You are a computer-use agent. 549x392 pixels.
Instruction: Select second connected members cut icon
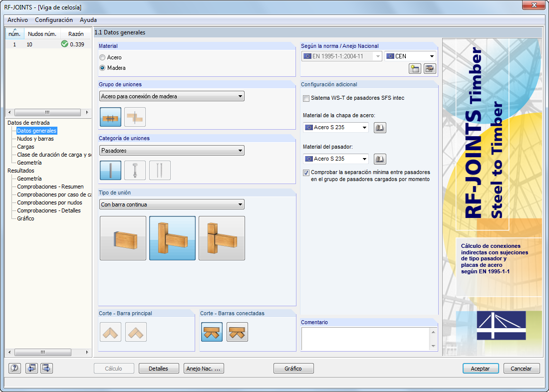point(237,332)
